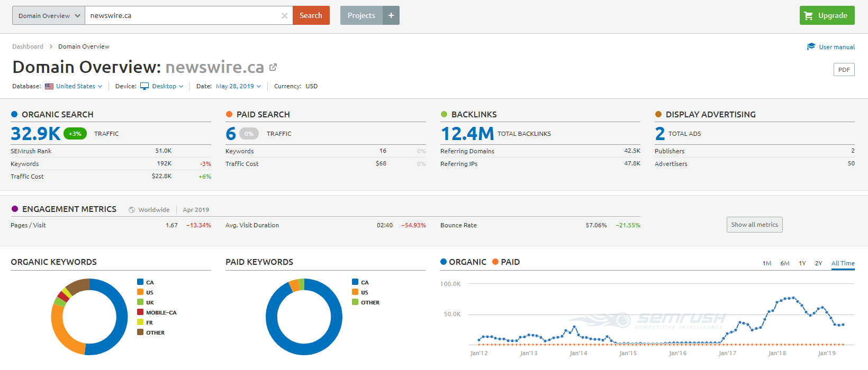Expand the United States database dropdown
This screenshot has height=370, width=868.
[79, 86]
